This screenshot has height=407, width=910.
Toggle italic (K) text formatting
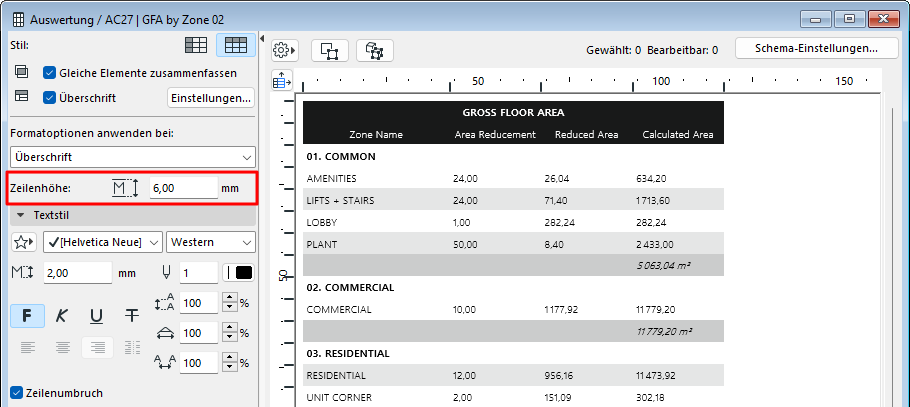[x=62, y=316]
